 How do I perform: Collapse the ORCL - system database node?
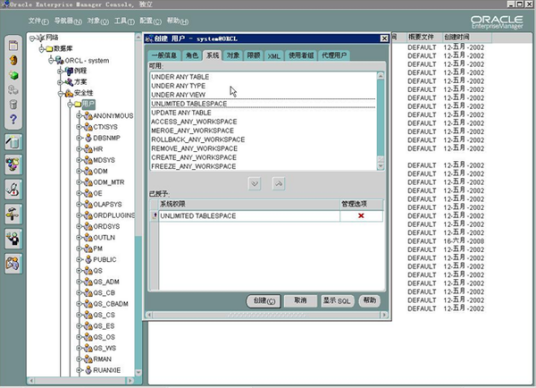51,61
